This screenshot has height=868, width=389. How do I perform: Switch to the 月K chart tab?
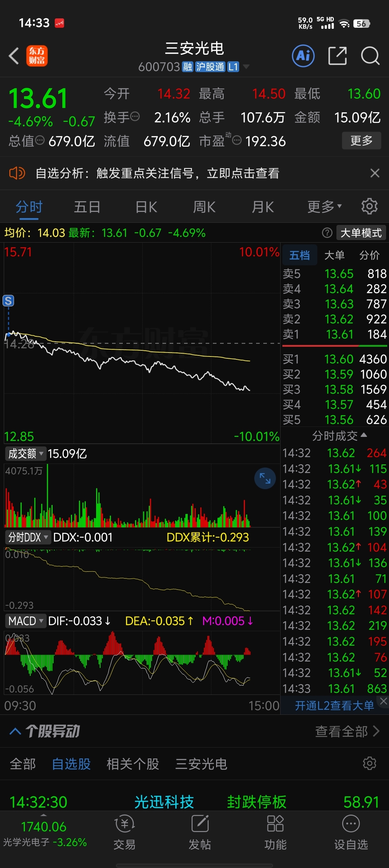(x=263, y=207)
